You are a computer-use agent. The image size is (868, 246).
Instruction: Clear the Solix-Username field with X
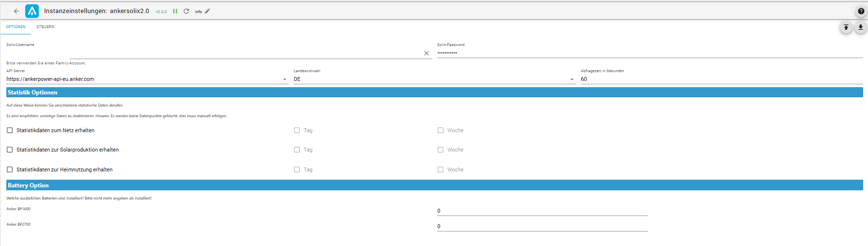coord(426,53)
